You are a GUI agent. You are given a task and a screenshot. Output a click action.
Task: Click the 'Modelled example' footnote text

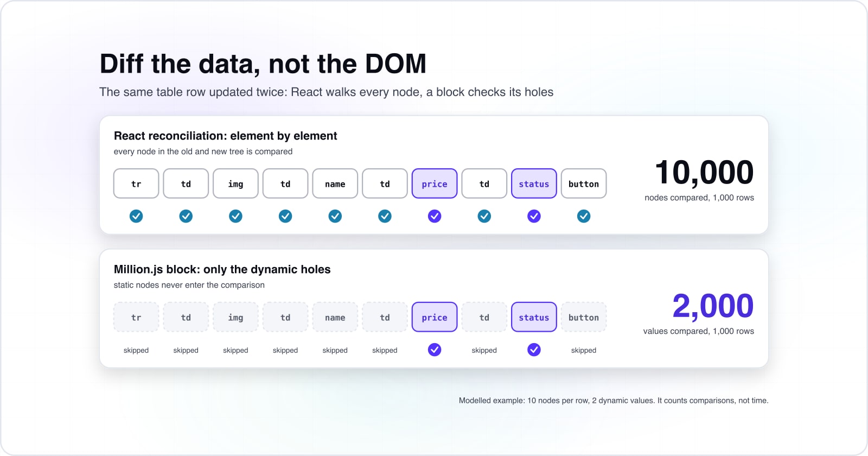pyautogui.click(x=614, y=401)
